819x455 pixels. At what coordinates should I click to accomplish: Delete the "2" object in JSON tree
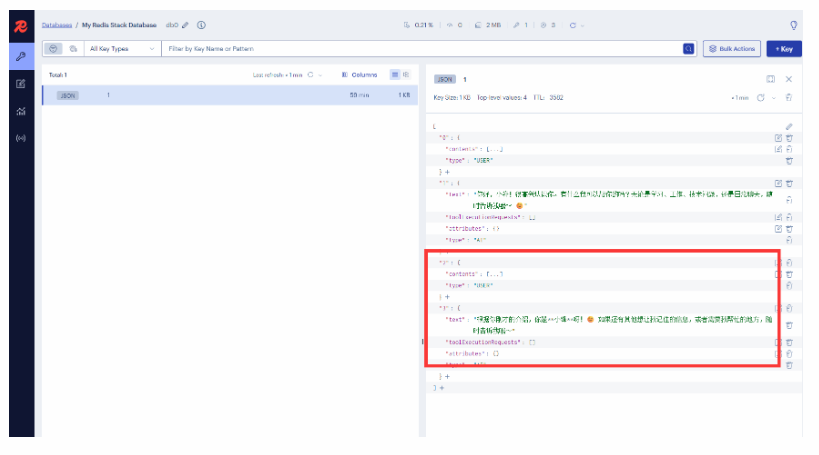[789, 263]
